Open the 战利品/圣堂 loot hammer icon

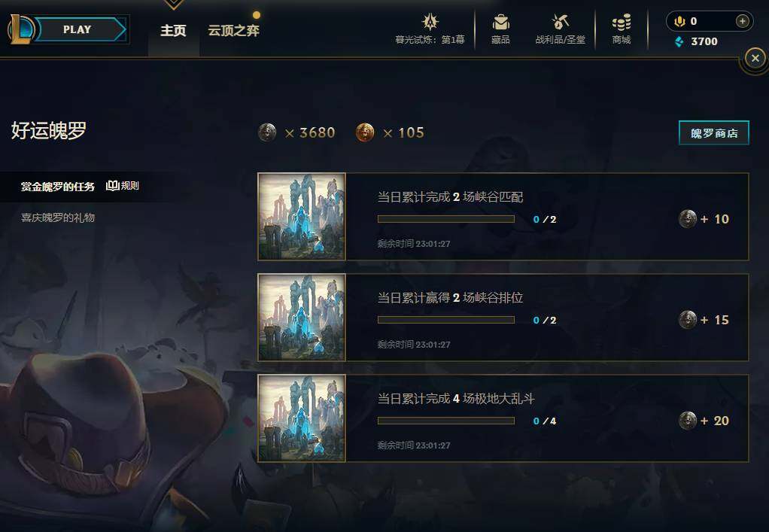560,22
